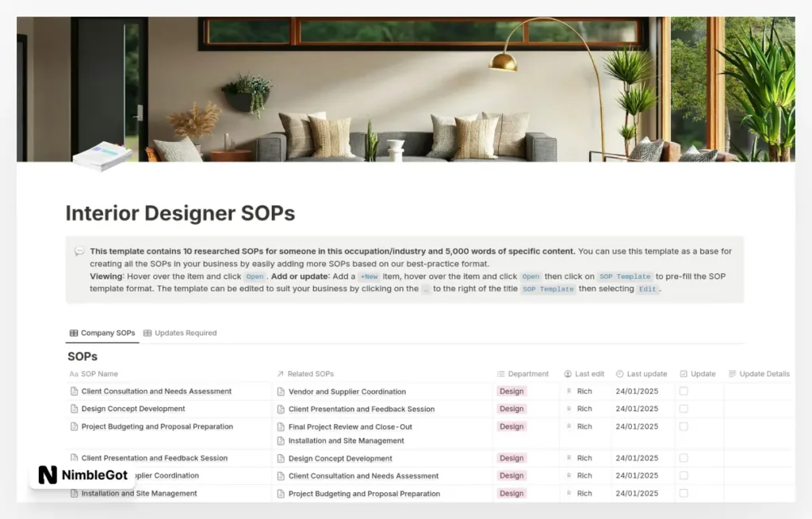812x519 pixels.
Task: Click page icon beside Design Concept Development SOP
Action: coord(75,409)
